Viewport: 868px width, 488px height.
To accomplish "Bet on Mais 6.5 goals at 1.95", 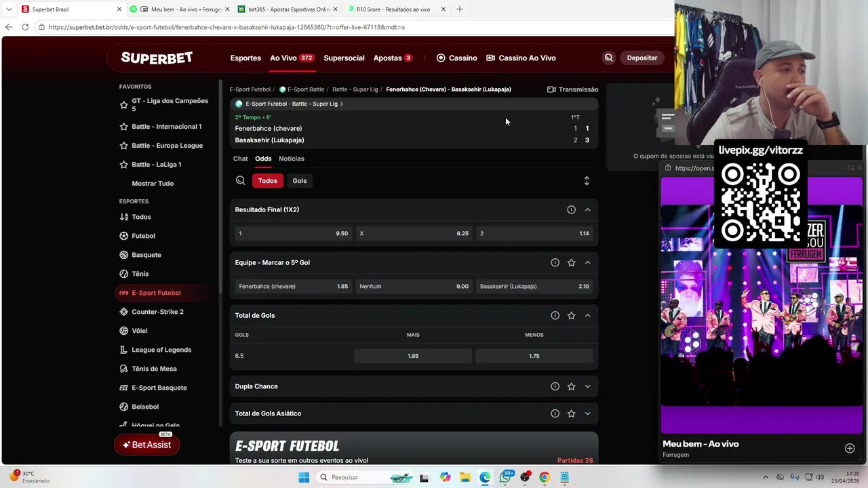I will [413, 356].
